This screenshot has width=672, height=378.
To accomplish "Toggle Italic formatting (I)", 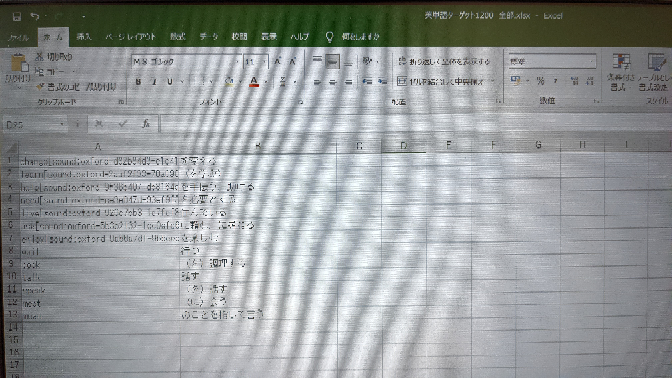I will pyautogui.click(x=154, y=81).
